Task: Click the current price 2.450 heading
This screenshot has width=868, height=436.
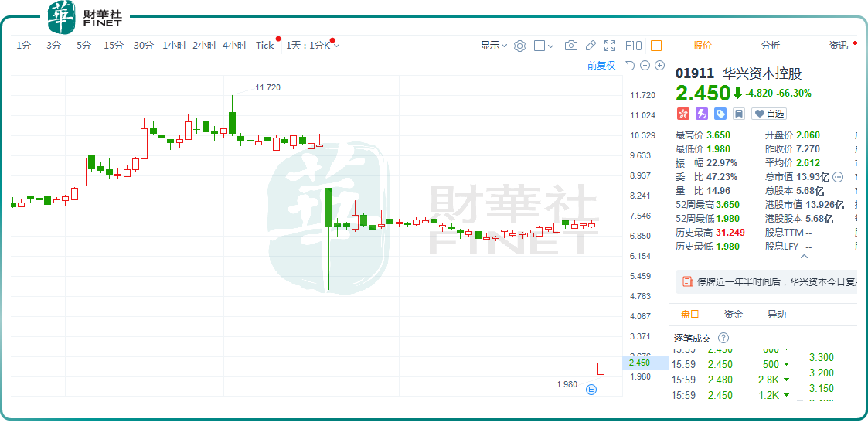Action: (x=703, y=93)
